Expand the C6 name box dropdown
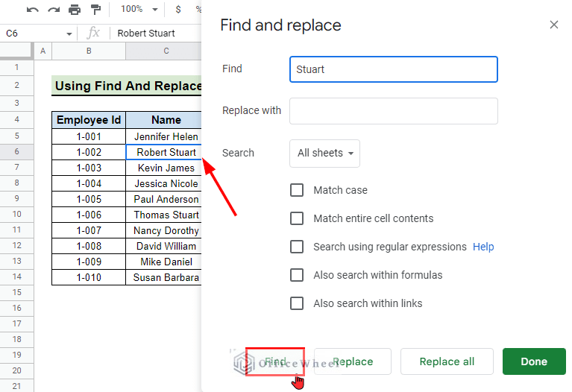The height and width of the screenshot is (392, 572). (x=69, y=34)
